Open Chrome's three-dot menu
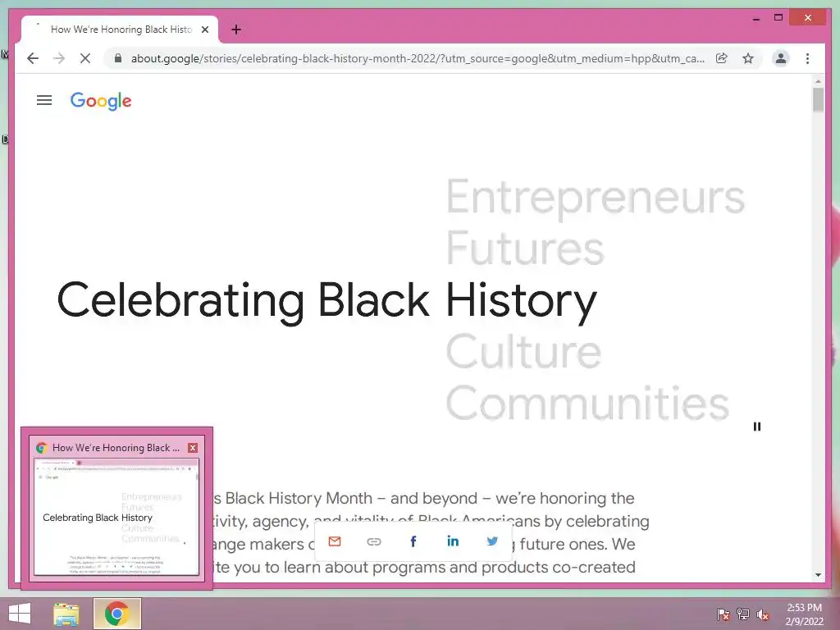Image resolution: width=840 pixels, height=630 pixels. point(807,58)
